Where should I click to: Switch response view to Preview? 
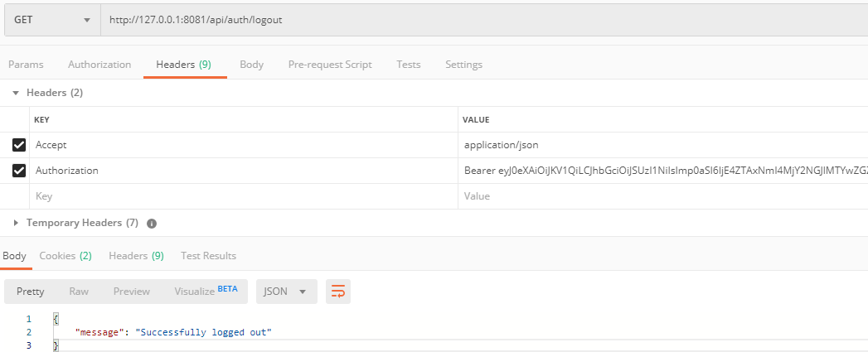coord(132,292)
